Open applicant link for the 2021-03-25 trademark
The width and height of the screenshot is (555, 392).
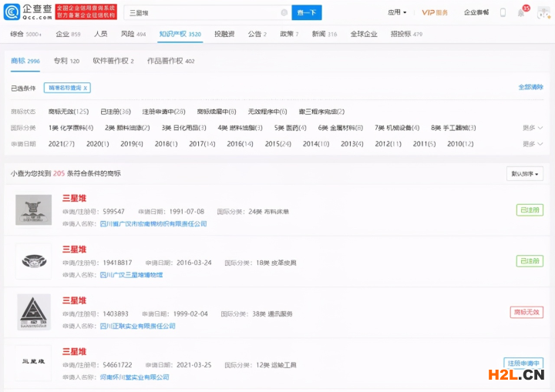[134, 377]
